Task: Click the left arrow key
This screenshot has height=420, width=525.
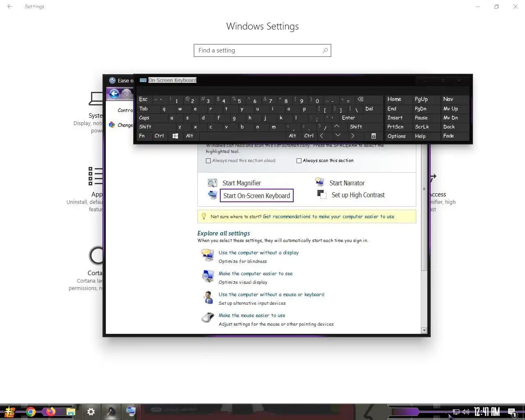Action: click(x=322, y=136)
